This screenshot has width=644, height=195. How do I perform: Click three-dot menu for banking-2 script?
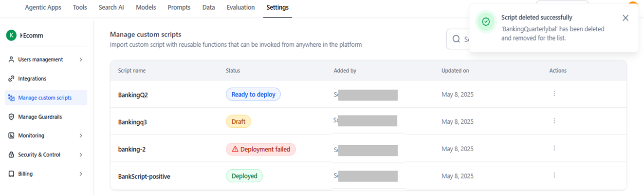(x=554, y=148)
